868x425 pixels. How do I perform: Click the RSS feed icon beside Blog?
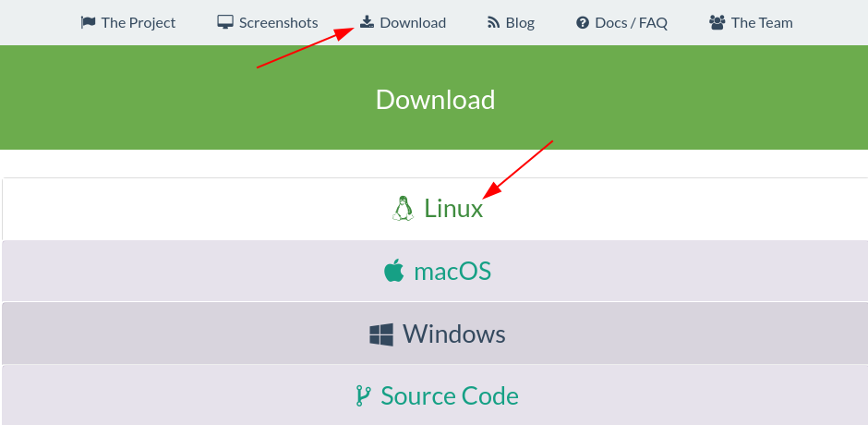click(x=493, y=23)
